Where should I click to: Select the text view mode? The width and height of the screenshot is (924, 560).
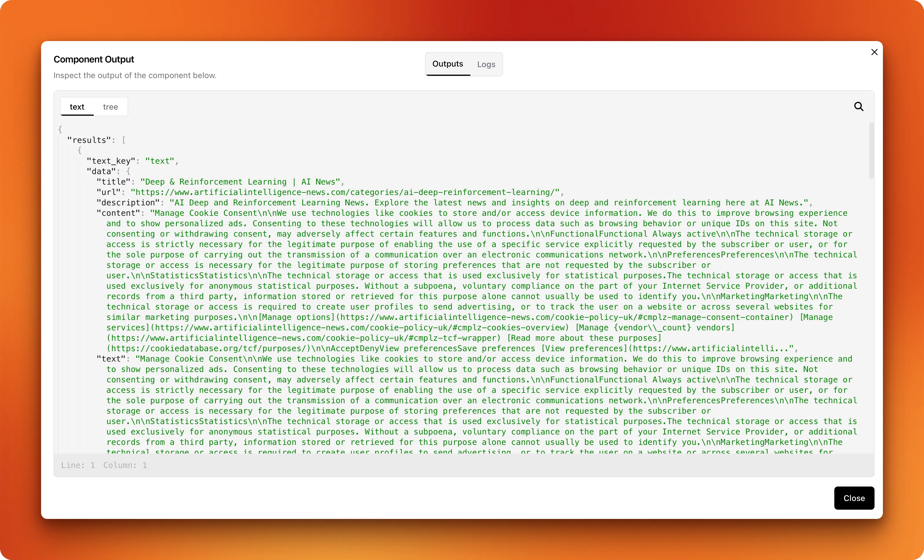(x=77, y=107)
